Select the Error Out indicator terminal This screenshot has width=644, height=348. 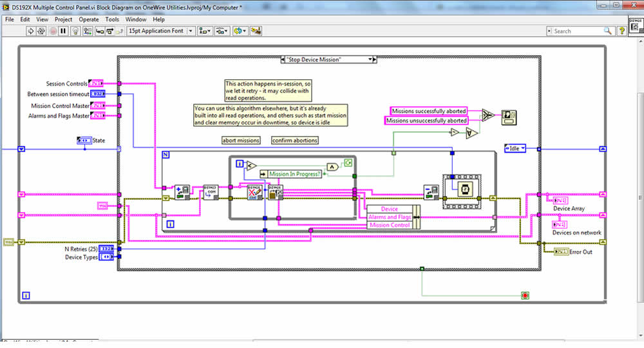point(561,252)
